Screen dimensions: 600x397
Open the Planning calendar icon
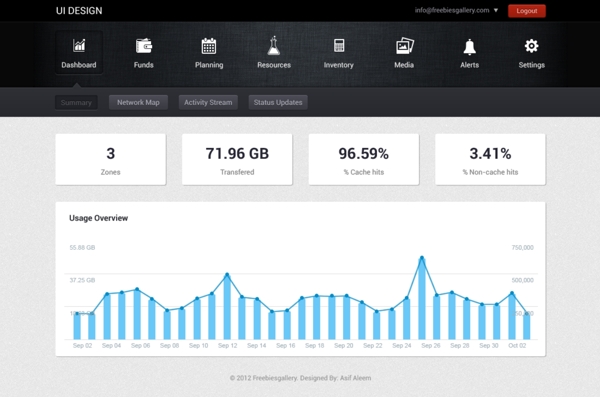click(209, 46)
